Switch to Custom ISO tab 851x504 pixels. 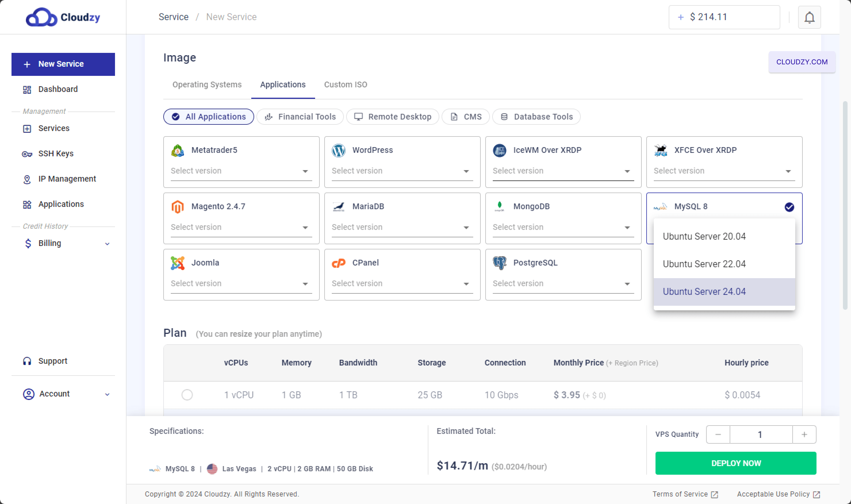tap(346, 85)
